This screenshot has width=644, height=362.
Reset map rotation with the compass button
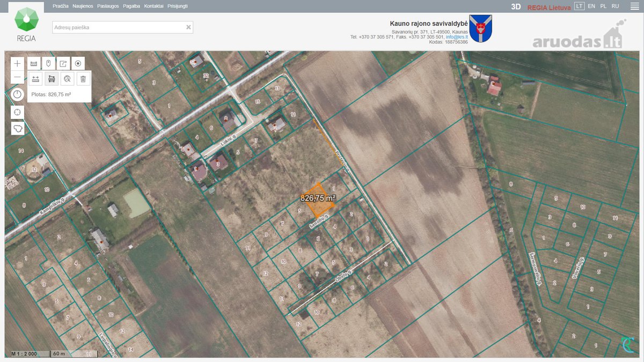pyautogui.click(x=18, y=94)
